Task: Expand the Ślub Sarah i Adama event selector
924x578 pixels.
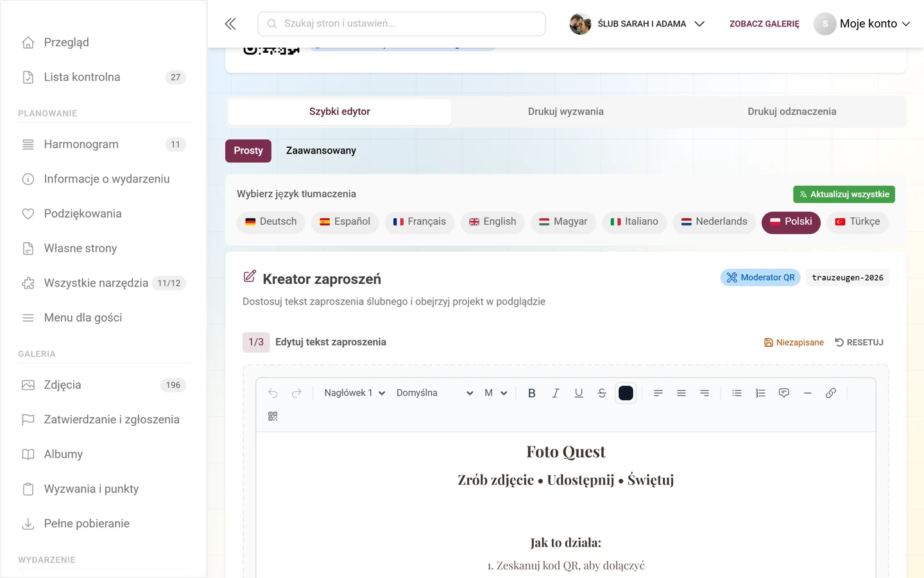Action: point(637,24)
